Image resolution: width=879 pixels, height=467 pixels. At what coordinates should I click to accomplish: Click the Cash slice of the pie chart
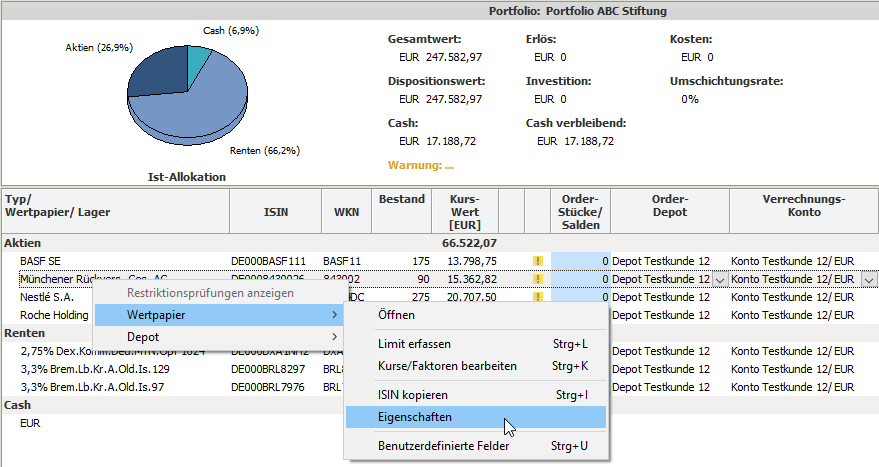(198, 58)
